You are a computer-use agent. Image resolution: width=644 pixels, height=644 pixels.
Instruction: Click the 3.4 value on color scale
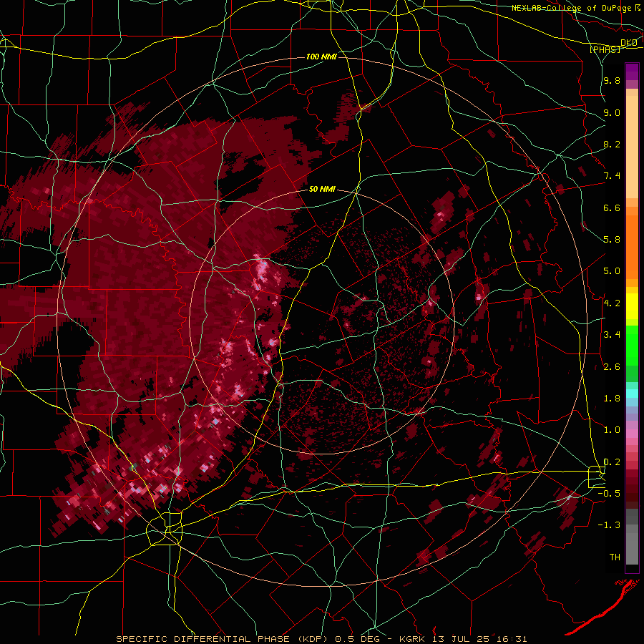tap(612, 335)
